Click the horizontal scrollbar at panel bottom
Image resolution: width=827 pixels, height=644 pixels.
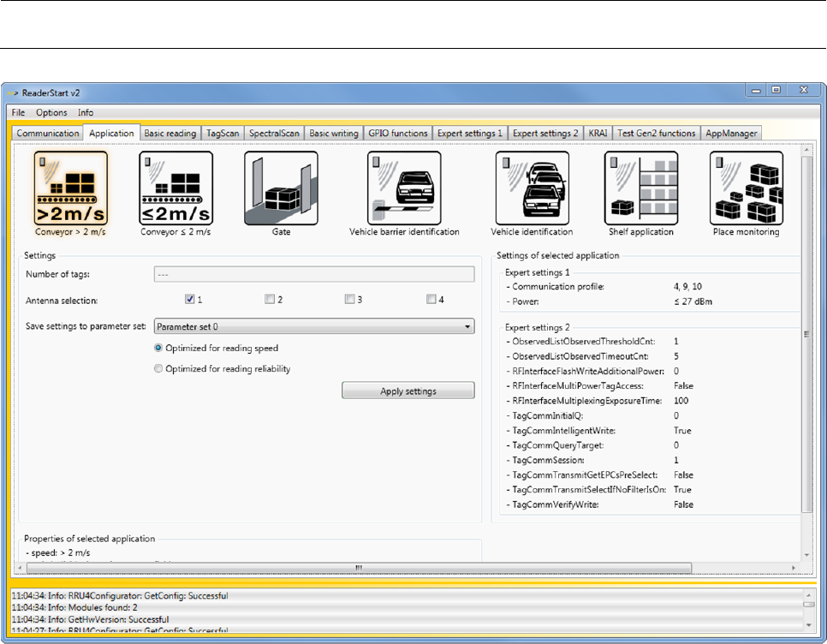[x=358, y=567]
